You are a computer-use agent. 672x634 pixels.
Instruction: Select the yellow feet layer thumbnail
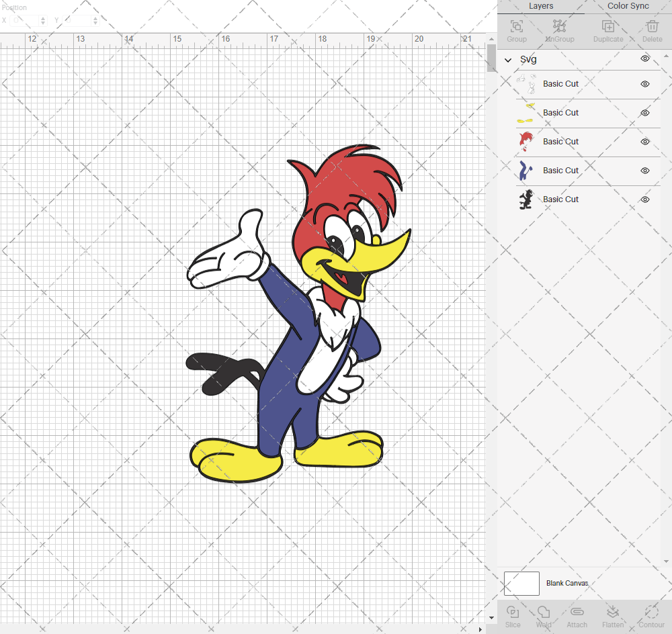coord(526,113)
